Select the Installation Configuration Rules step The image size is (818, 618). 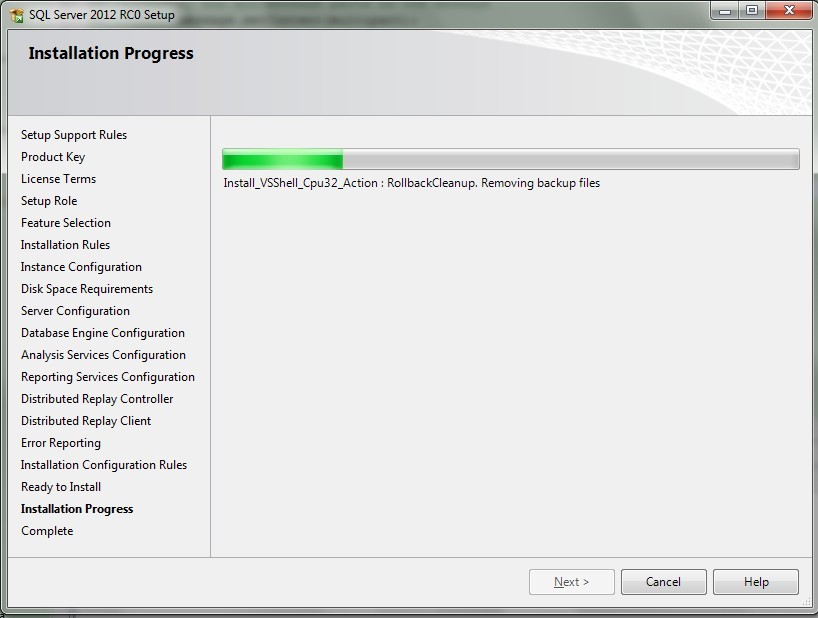104,465
